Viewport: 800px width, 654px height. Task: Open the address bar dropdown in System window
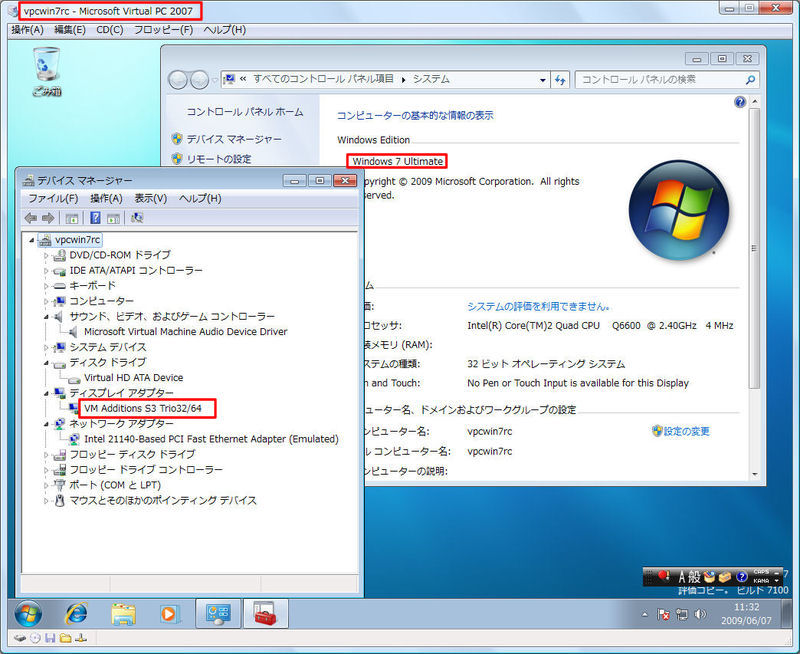(x=542, y=80)
